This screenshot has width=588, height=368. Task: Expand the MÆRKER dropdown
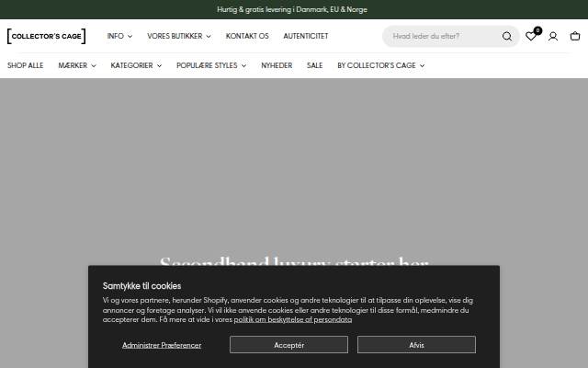click(77, 65)
